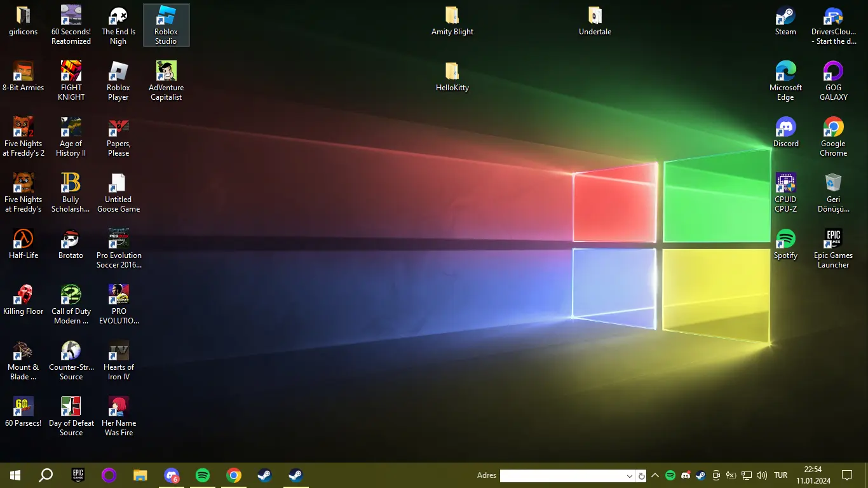The image size is (868, 488).
Task: Open the CPUID CPU-Z shortcut
Action: click(785, 193)
